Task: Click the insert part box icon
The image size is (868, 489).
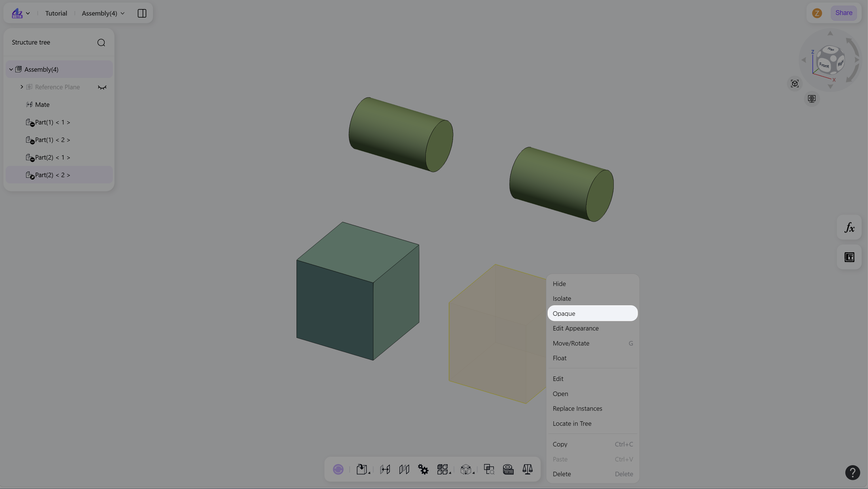Action: tap(361, 469)
